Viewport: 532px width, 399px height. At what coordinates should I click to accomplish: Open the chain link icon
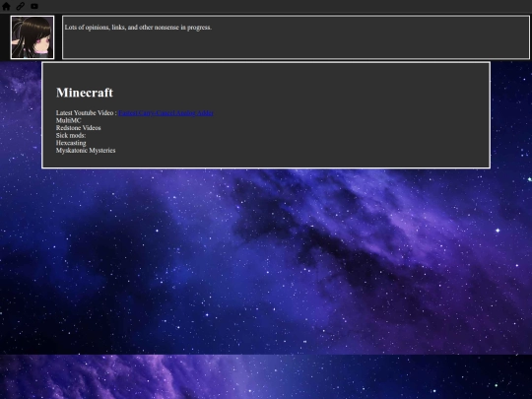click(21, 6)
